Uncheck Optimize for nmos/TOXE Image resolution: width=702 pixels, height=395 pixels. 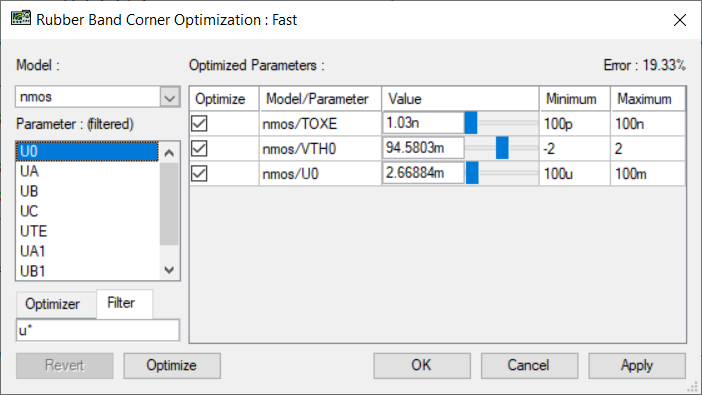pos(199,123)
